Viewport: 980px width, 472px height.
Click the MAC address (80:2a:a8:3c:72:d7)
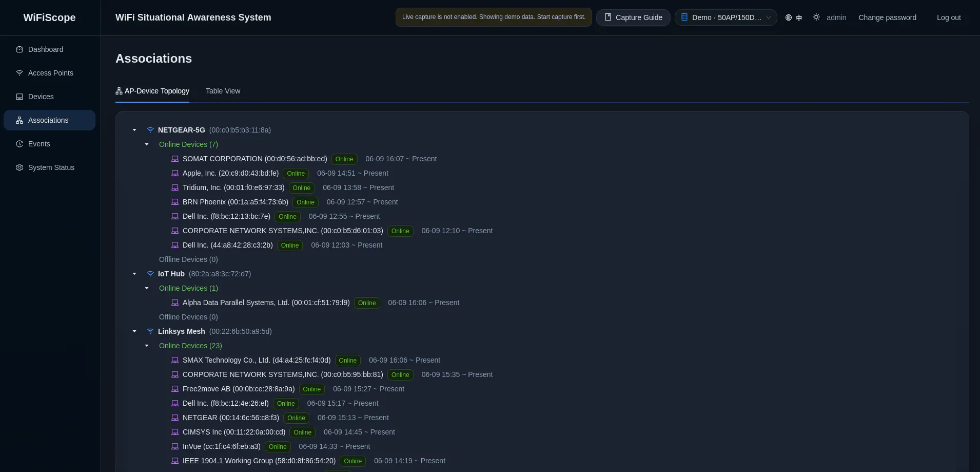pos(220,274)
